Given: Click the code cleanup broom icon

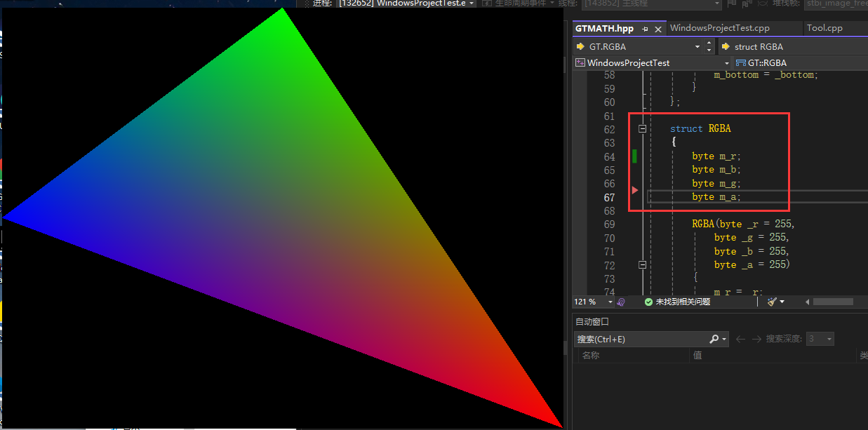Looking at the screenshot, I should point(772,302).
